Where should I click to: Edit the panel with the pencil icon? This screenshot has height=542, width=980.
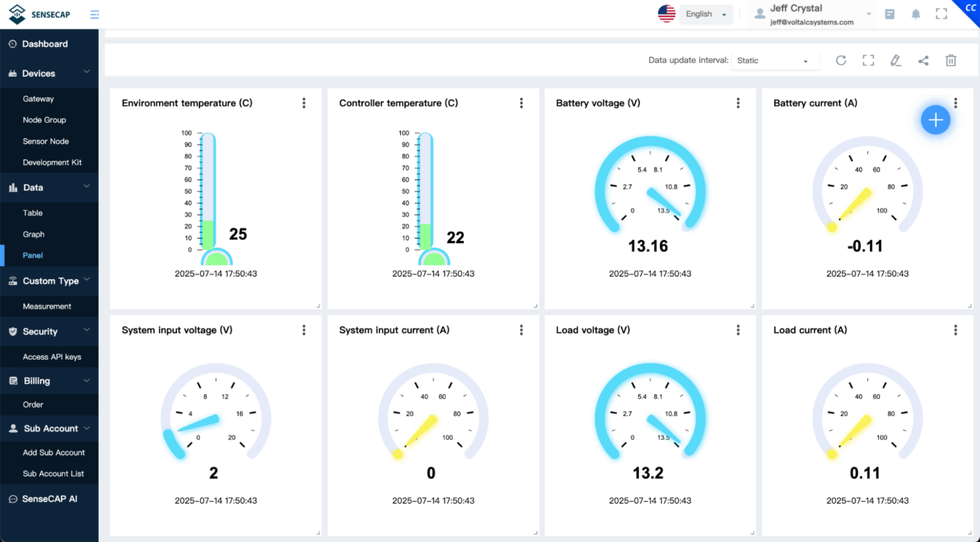pos(896,60)
